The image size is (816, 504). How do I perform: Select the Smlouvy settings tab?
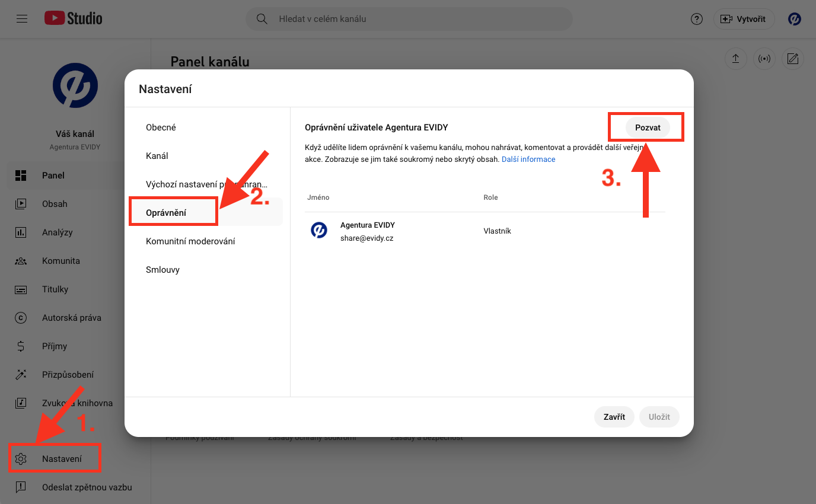point(162,270)
